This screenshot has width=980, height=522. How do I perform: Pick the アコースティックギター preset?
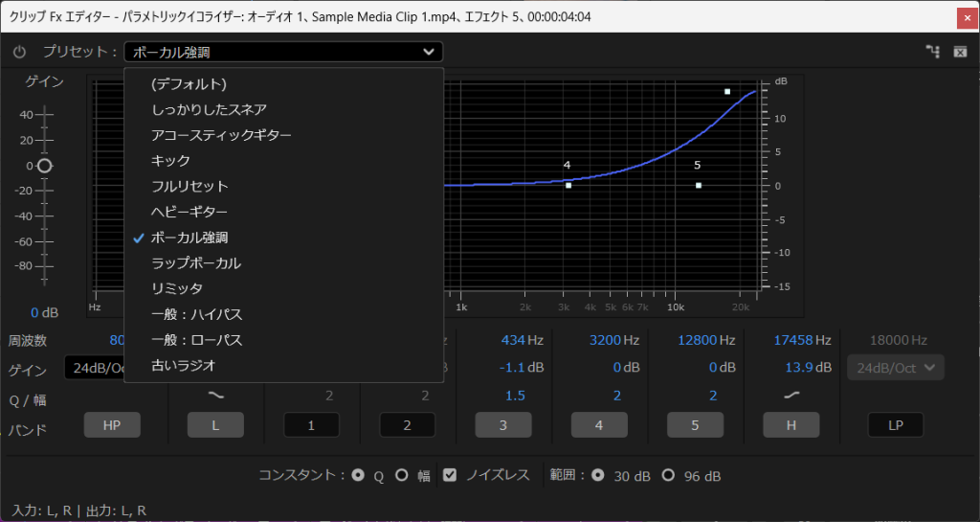283,135
